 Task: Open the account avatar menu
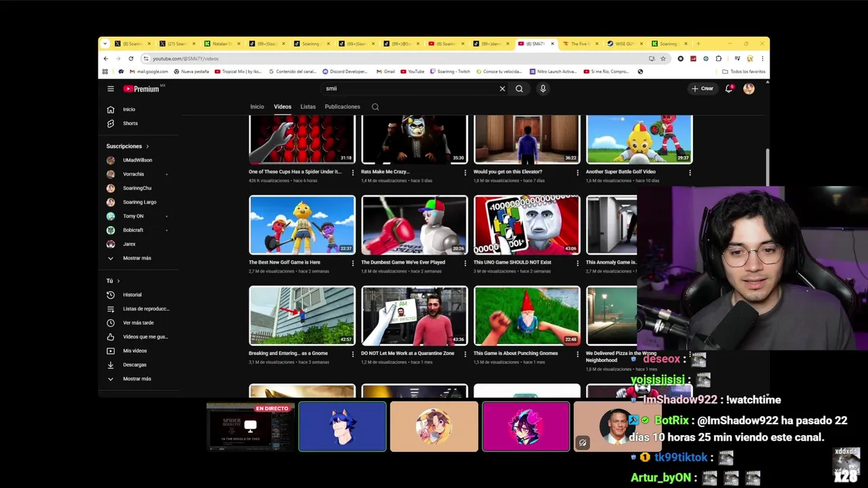point(749,89)
